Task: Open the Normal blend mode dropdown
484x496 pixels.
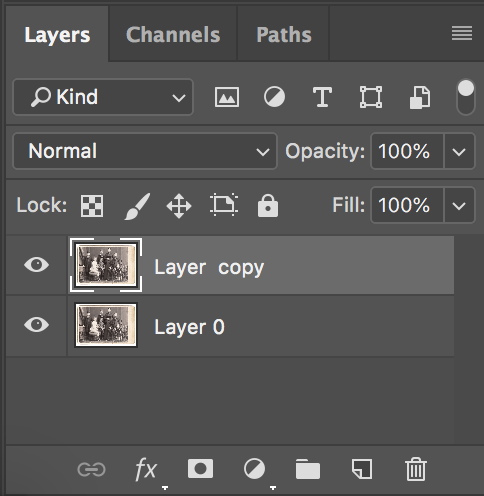Action: point(145,151)
